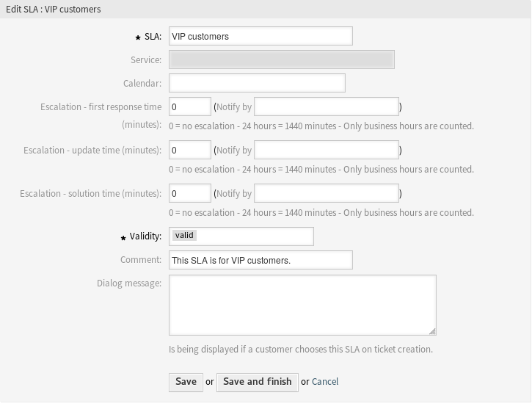Focus the solution time minutes field
532x412 pixels.
point(189,193)
